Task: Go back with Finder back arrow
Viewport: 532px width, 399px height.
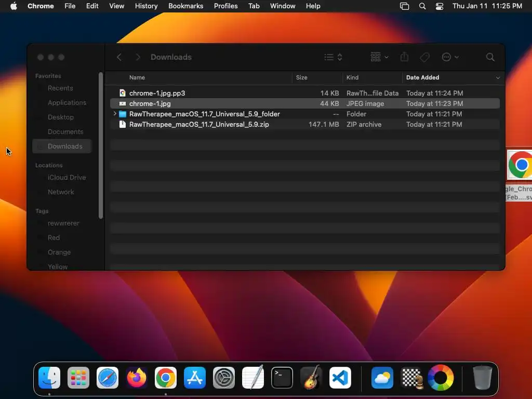Action: 119,57
